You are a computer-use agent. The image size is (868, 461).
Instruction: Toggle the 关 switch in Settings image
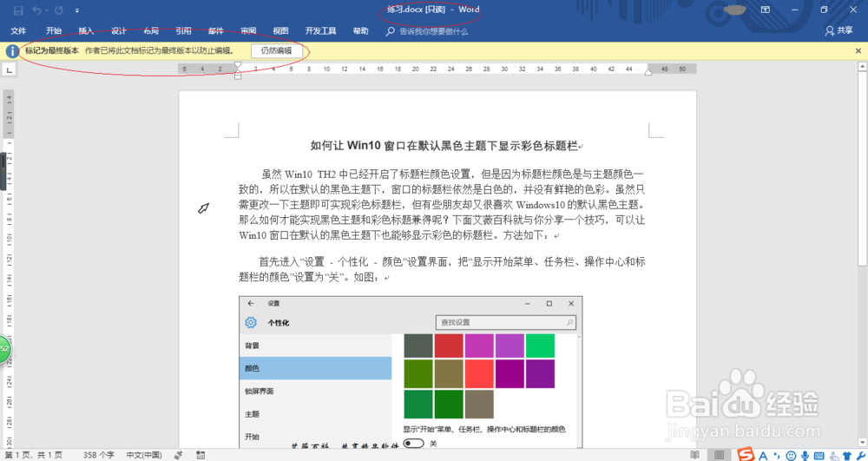pos(413,444)
